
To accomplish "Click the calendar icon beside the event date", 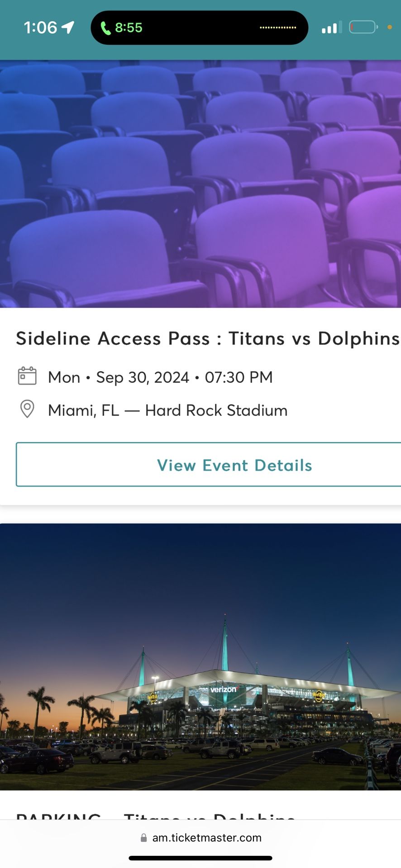I will [27, 376].
